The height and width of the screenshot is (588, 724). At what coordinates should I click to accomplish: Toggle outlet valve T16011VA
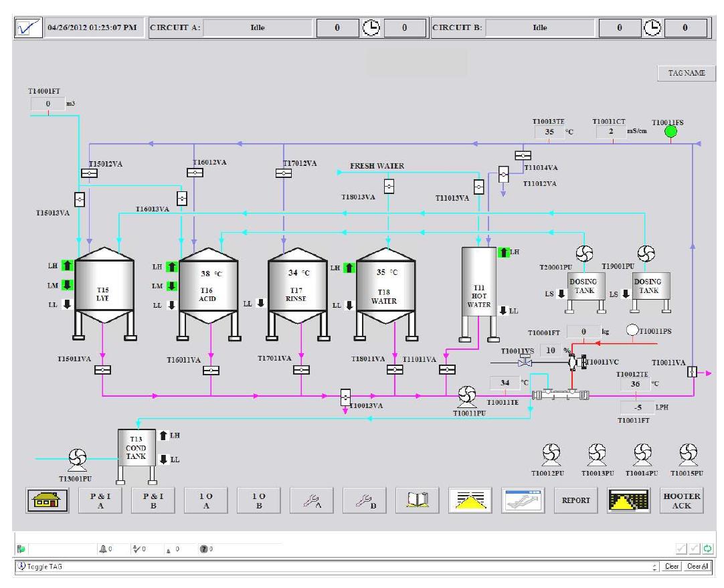coord(211,371)
